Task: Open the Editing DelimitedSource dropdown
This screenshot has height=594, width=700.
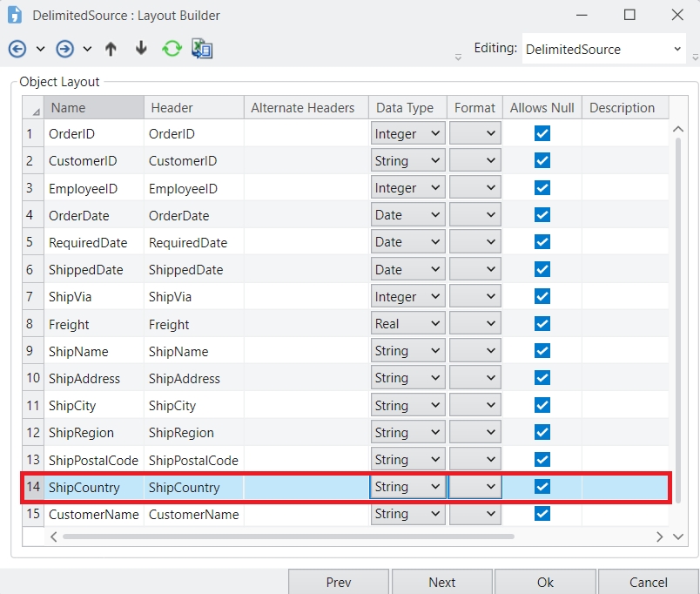Action: pyautogui.click(x=677, y=50)
